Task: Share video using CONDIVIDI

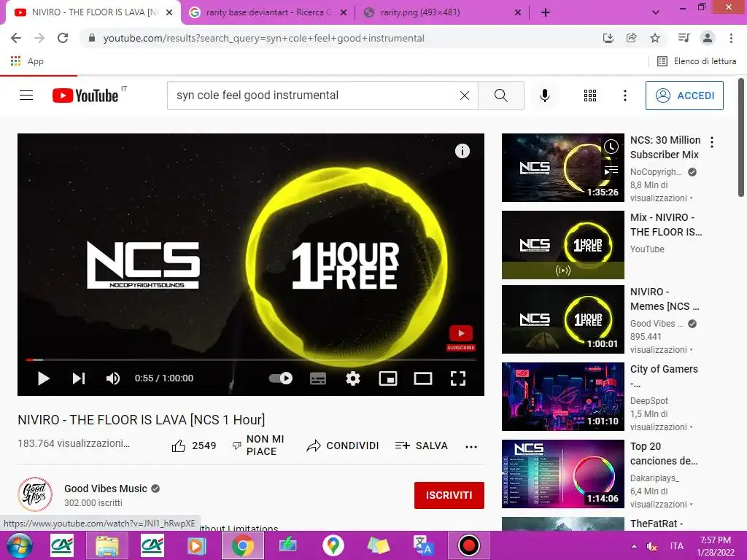Action: coord(343,446)
